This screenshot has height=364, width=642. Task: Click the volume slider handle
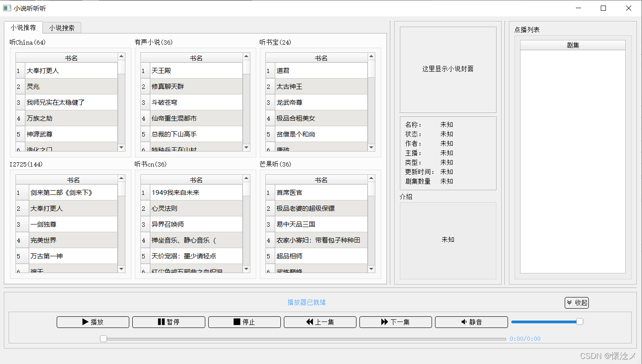click(580, 322)
